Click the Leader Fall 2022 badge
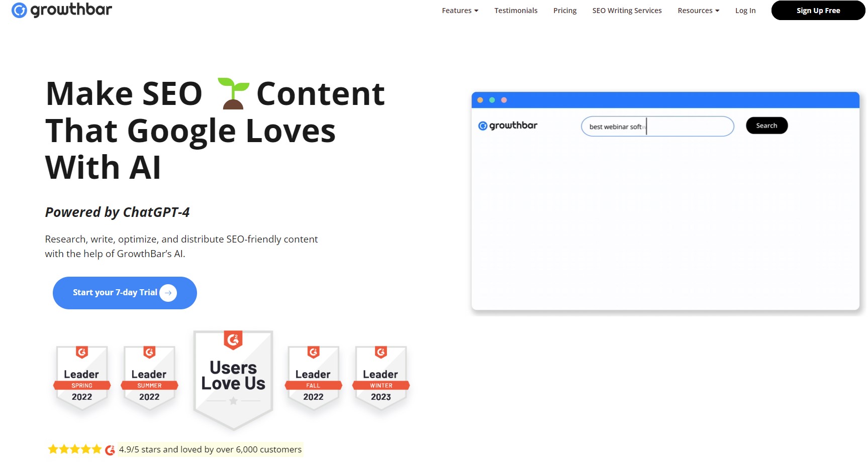868x469 pixels. [x=313, y=378]
